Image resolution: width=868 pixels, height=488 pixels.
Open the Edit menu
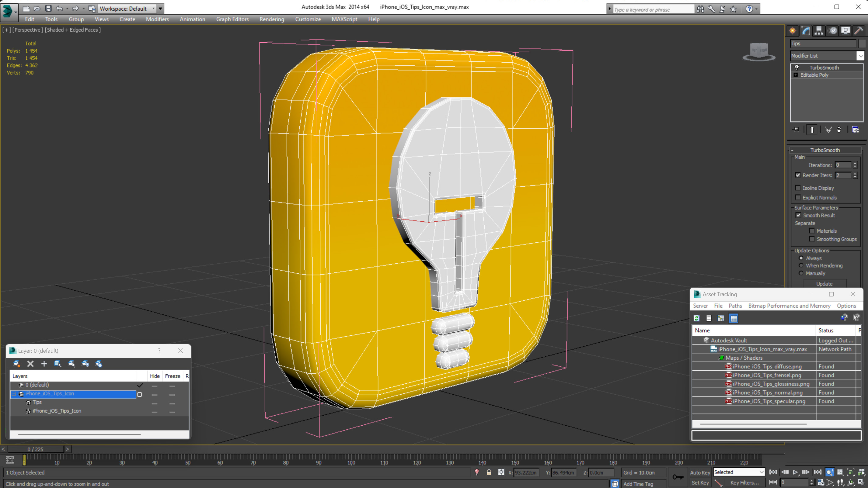click(29, 19)
